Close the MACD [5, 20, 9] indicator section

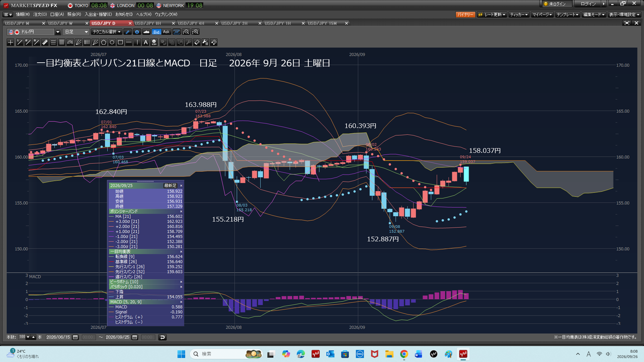coord(181,302)
